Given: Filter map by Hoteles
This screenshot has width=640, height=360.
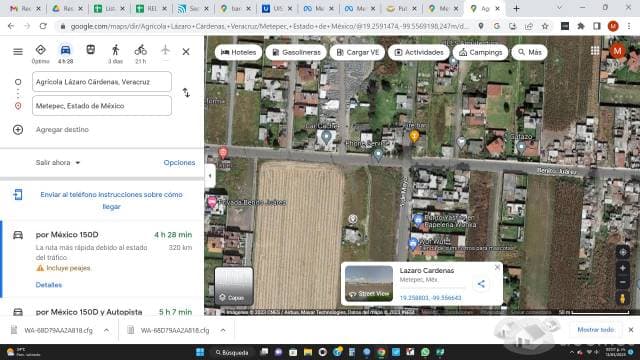Looking at the screenshot, I should click(238, 52).
